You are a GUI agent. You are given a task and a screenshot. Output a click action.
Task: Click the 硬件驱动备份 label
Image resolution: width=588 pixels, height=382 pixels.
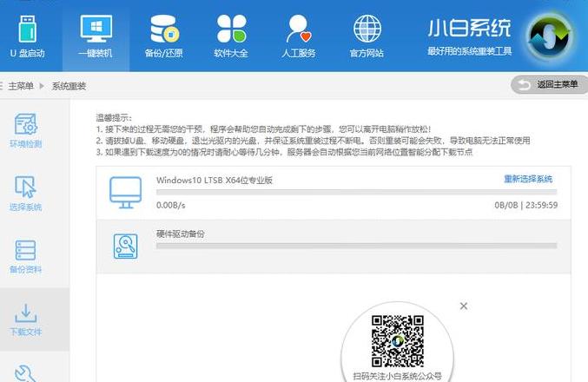click(x=181, y=234)
